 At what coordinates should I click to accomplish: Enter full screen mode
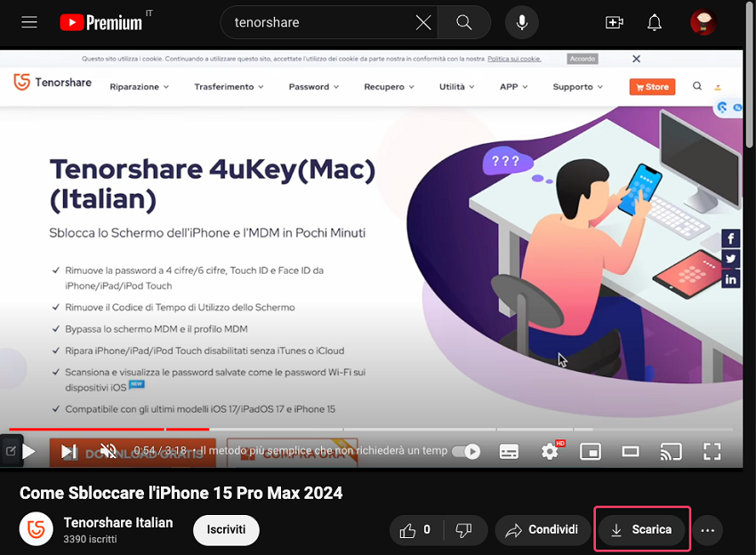[x=712, y=451]
